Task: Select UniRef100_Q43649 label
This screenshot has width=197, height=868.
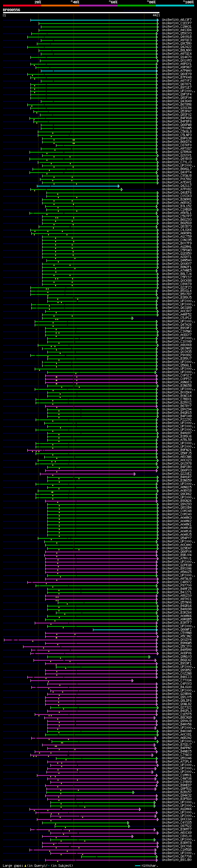Action: tap(177, 101)
